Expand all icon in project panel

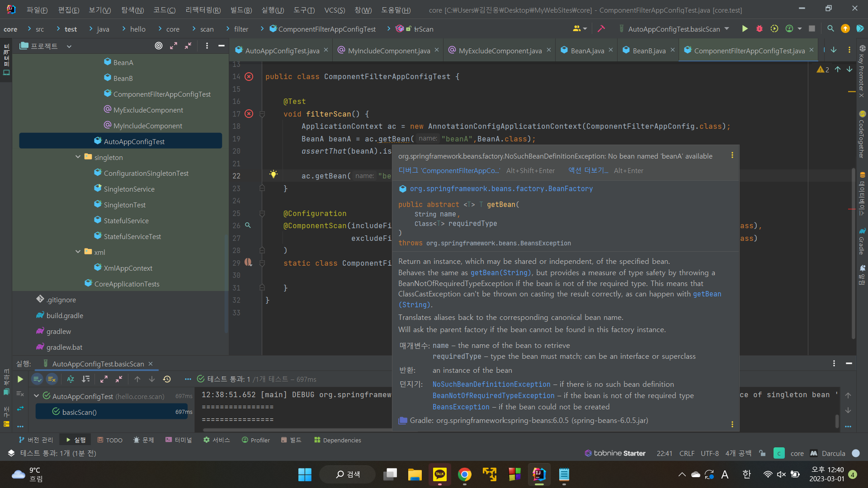(174, 46)
